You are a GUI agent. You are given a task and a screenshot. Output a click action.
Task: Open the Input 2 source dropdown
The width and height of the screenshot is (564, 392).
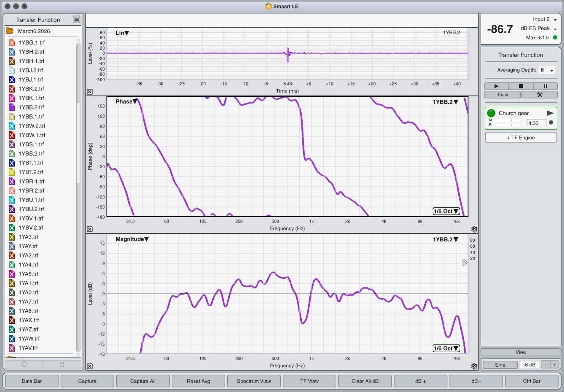pyautogui.click(x=545, y=19)
